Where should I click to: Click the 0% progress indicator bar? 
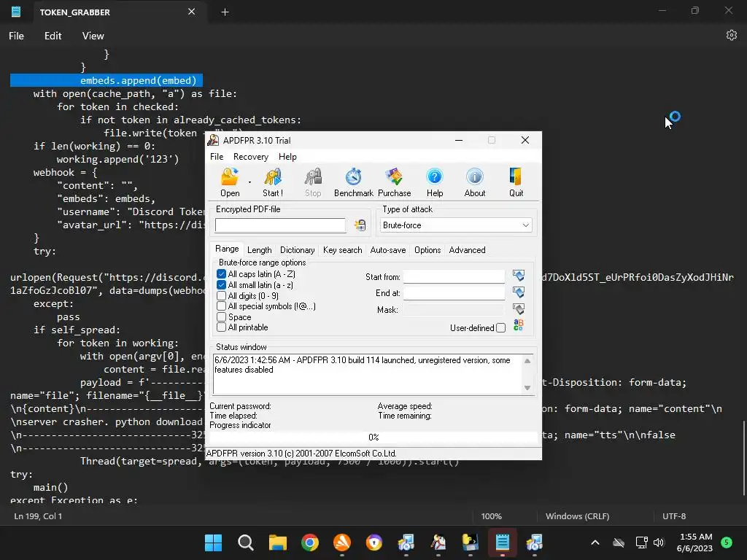[x=373, y=437]
